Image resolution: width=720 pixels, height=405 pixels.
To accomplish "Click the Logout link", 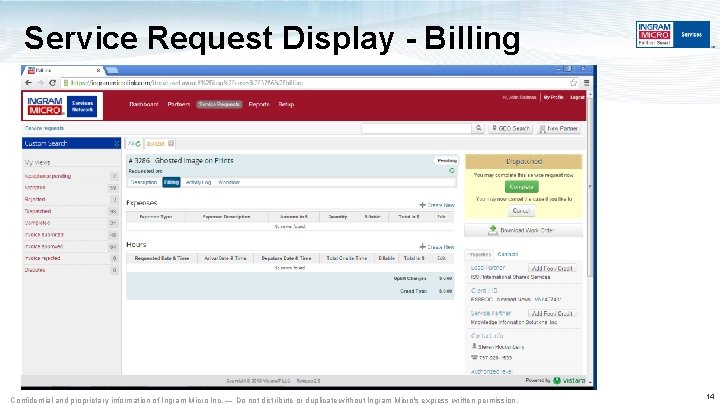I will 577,97.
